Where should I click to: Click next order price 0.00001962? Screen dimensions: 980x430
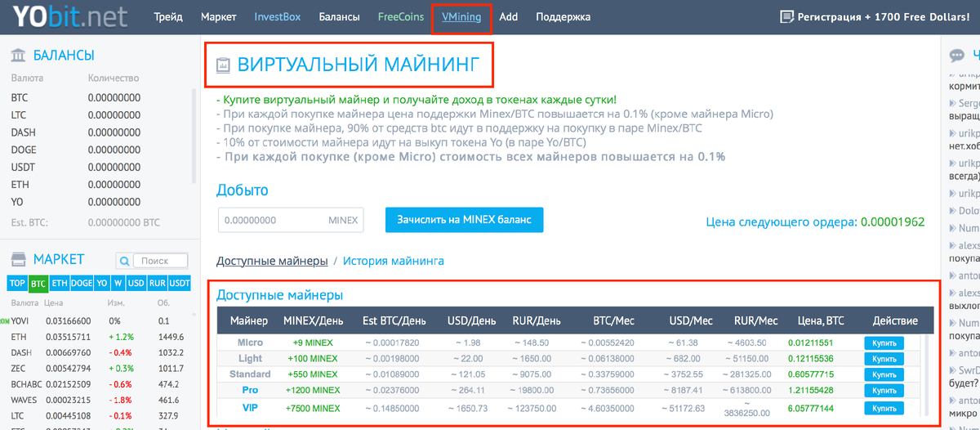pos(893,222)
